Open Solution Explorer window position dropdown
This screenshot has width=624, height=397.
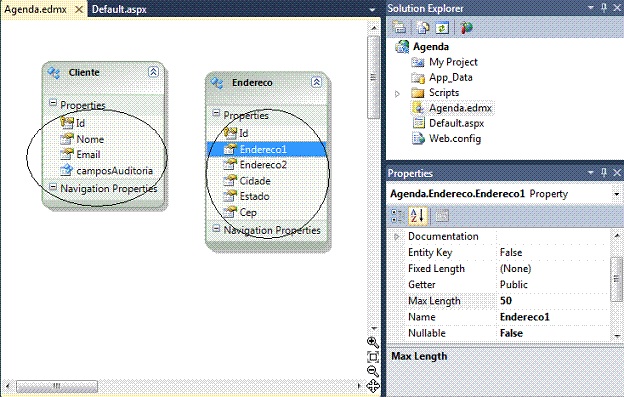(x=591, y=8)
